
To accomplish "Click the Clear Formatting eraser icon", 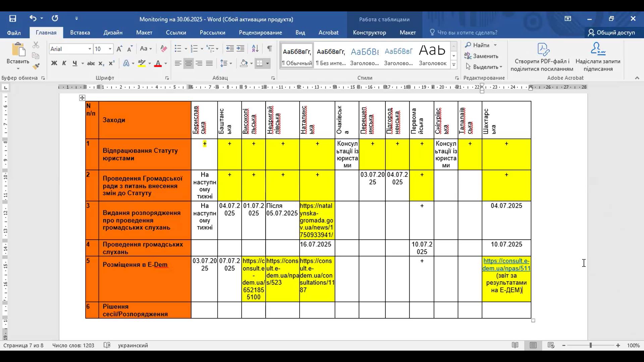I will (x=164, y=49).
